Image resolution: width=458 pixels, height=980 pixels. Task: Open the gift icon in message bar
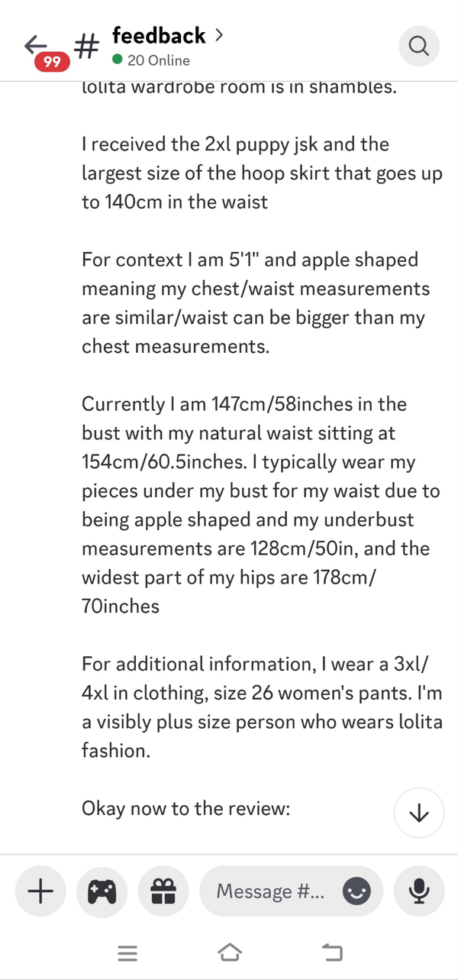pos(163,891)
